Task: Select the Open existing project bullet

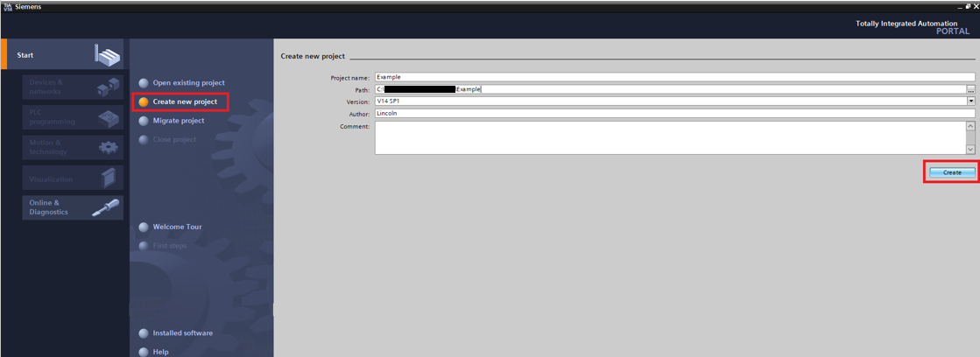Action: [144, 83]
